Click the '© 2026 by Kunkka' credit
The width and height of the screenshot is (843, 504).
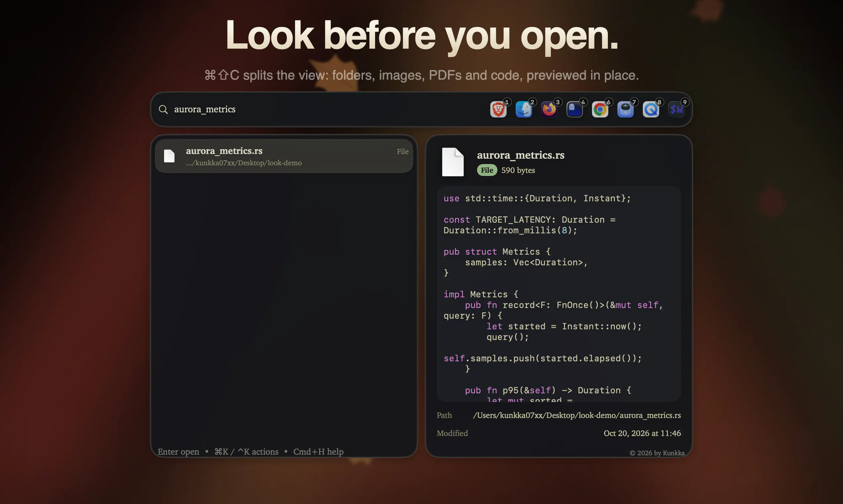657,453
